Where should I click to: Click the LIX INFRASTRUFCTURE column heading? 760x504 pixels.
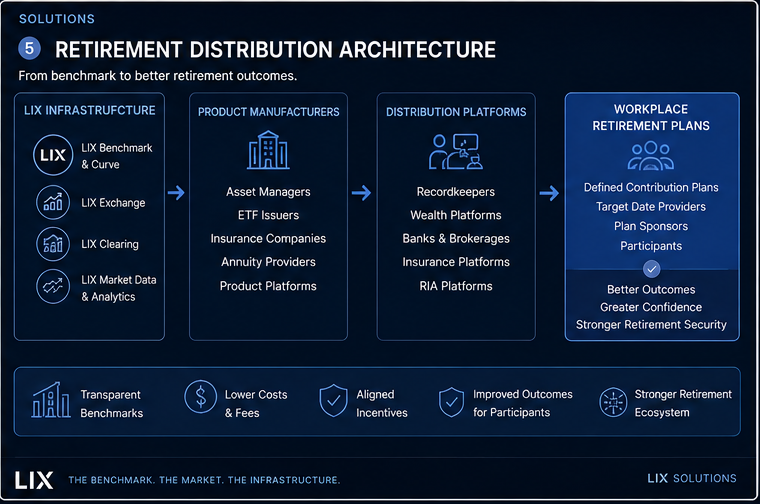pos(90,110)
